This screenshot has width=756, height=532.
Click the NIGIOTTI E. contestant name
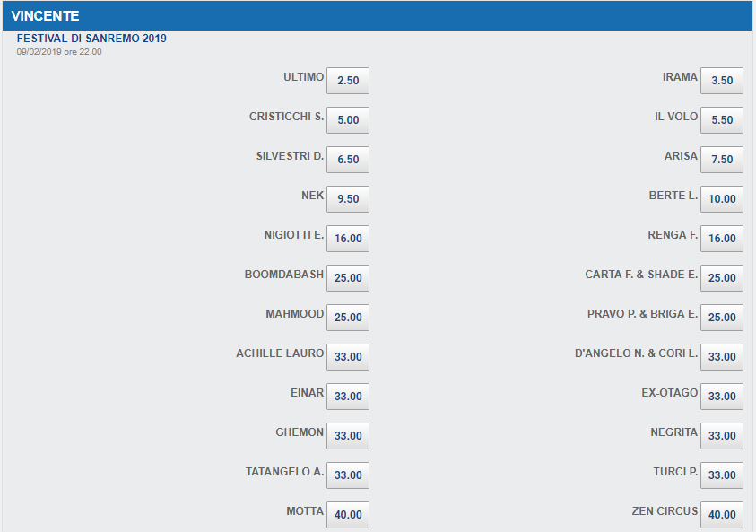[x=294, y=235]
